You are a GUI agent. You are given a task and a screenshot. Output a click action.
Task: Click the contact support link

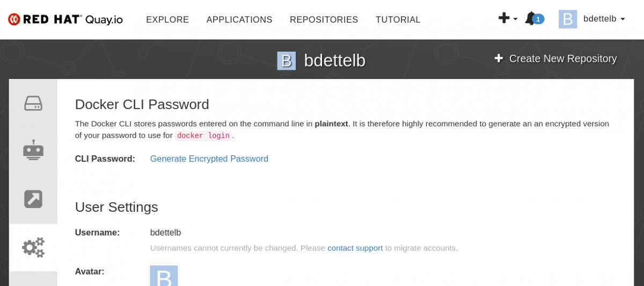[355, 248]
